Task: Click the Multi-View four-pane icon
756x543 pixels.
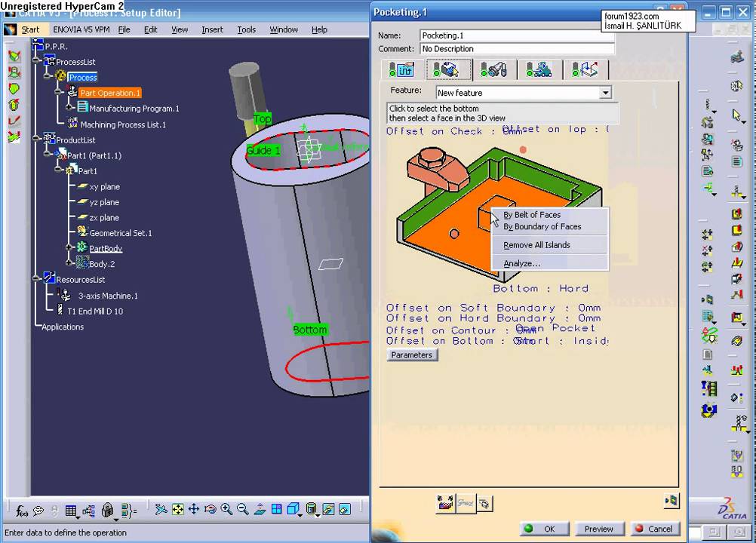Action: point(276,509)
